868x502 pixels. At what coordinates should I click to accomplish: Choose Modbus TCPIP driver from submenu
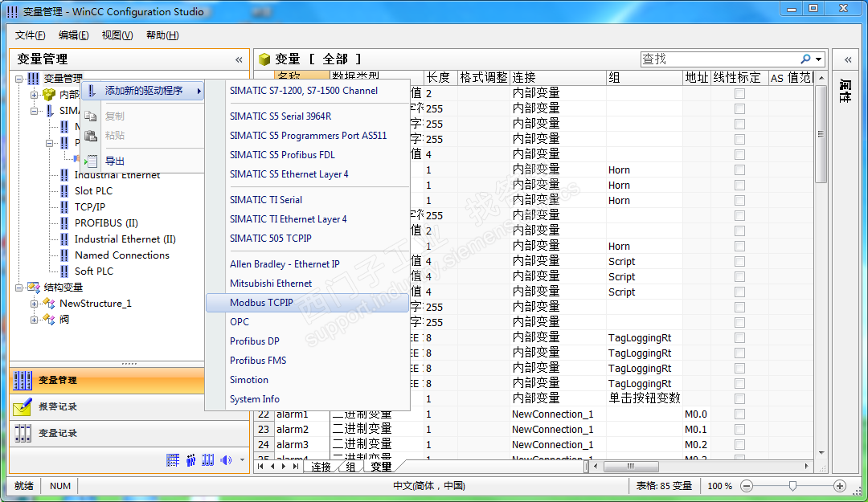(x=307, y=303)
